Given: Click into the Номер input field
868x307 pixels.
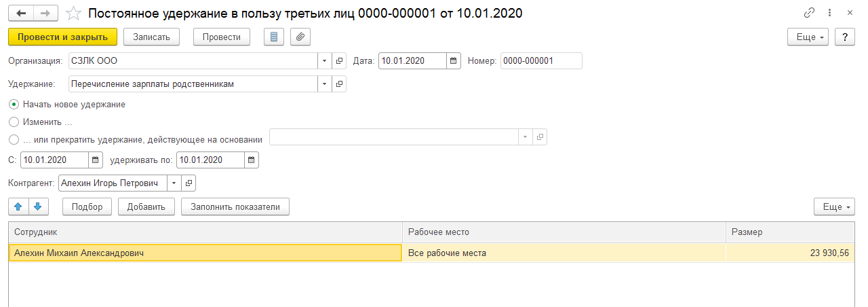Looking at the screenshot, I should point(540,61).
